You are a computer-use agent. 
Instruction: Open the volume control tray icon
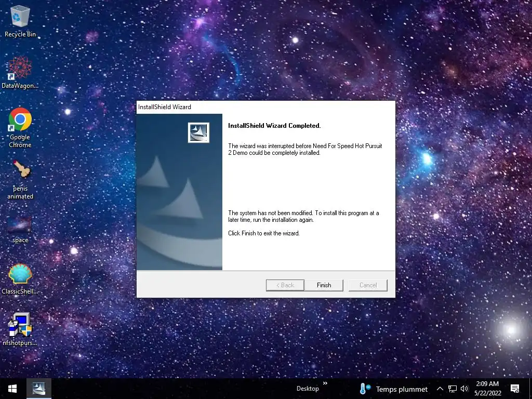pyautogui.click(x=464, y=389)
